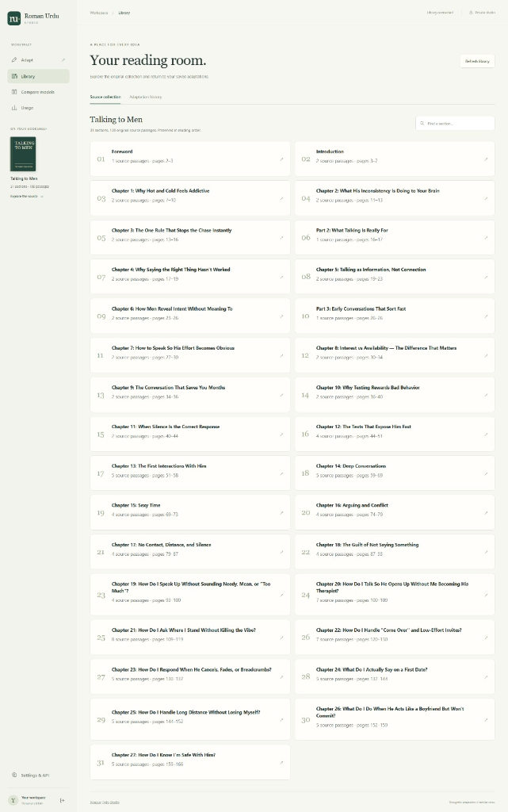This screenshot has width=508, height=812.
Task: Click Roman Urdu Studio footer link
Action: click(105, 802)
